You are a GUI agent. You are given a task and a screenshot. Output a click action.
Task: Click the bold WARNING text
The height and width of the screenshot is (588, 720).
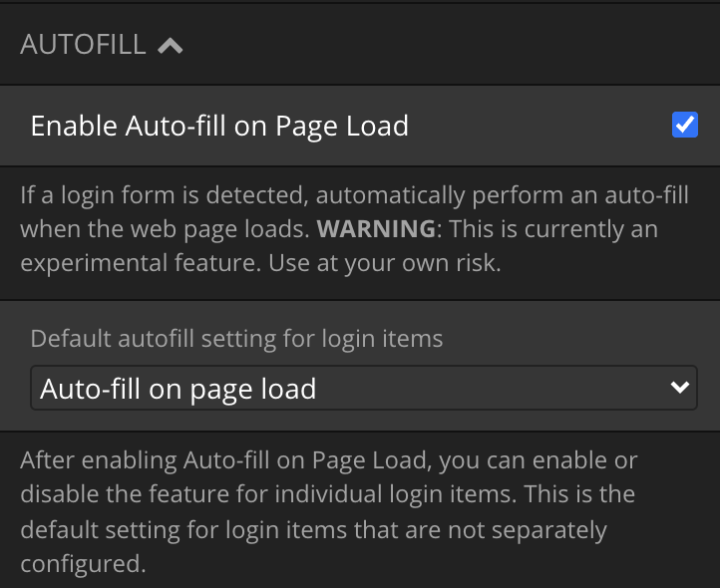click(x=376, y=228)
